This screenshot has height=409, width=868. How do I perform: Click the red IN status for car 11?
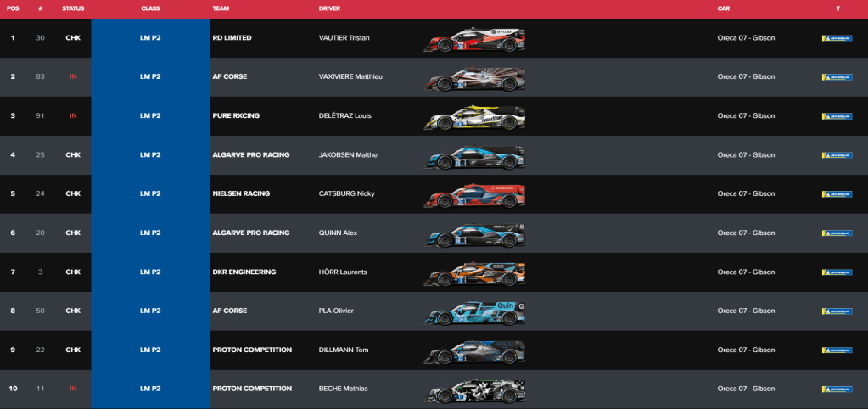[x=73, y=389]
